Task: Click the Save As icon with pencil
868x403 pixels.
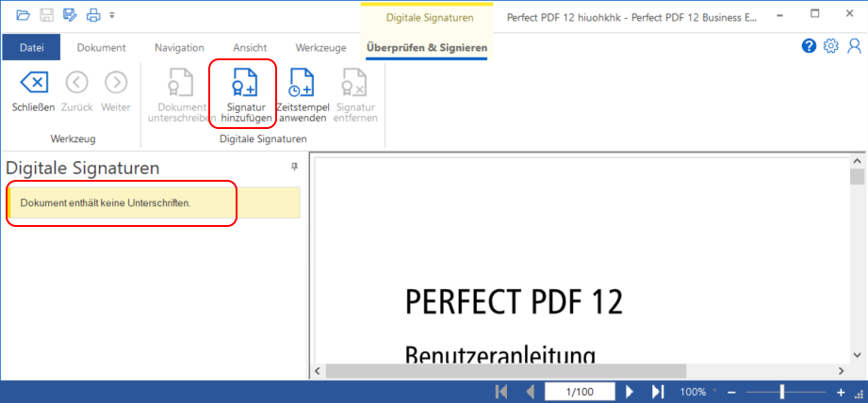Action: (70, 15)
